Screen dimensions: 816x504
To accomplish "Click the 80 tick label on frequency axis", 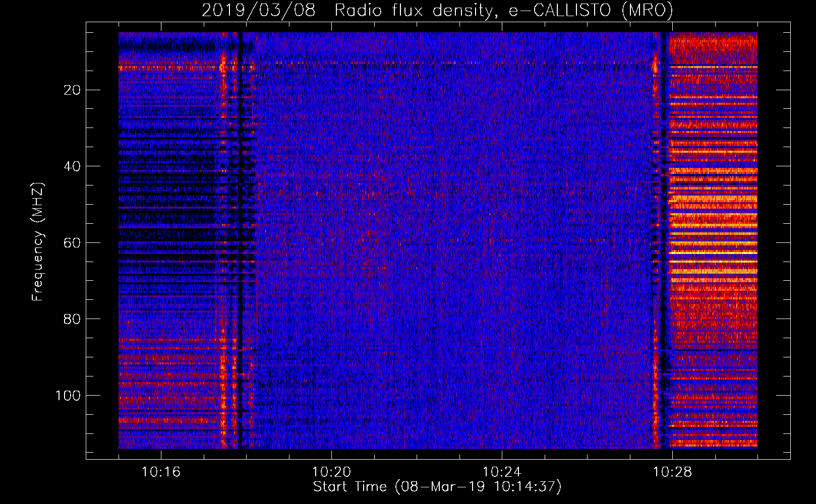I will (72, 319).
